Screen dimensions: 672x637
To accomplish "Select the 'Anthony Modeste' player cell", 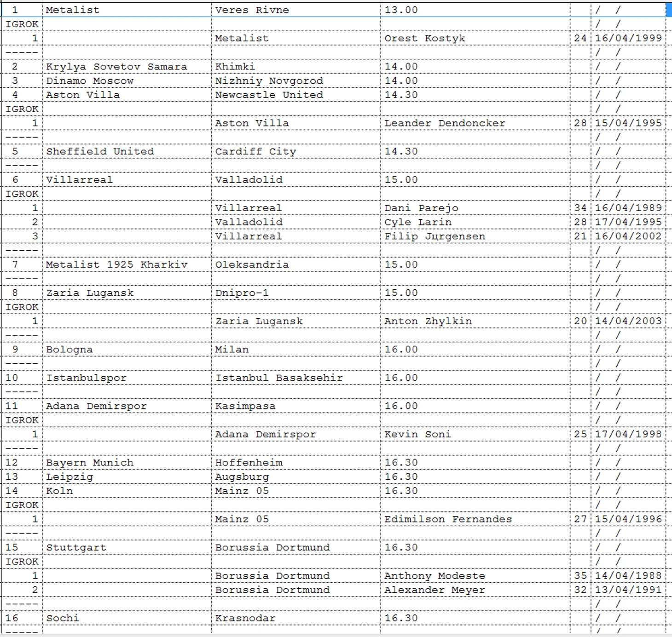I will tap(475, 575).
